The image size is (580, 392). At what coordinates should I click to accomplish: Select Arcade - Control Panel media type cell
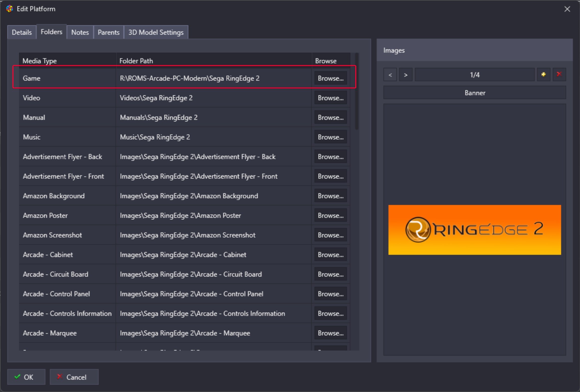(67, 294)
